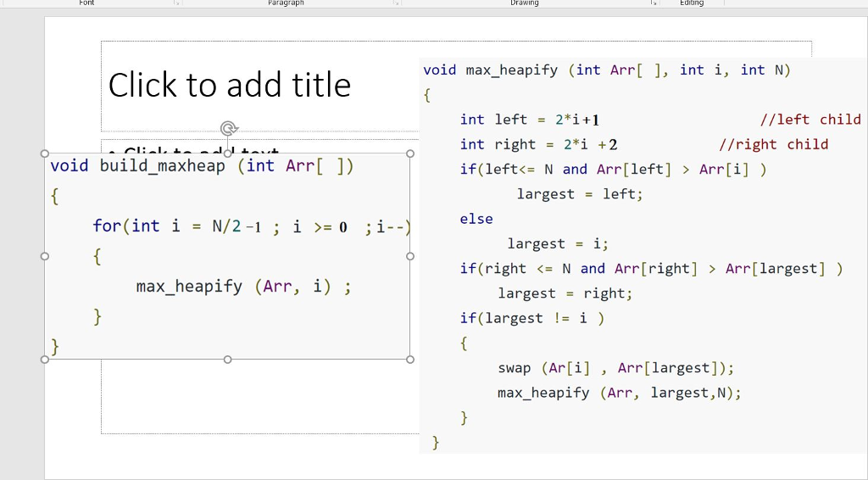The image size is (868, 480).
Task: Click the 'for(int i = N/2-1' loop line
Action: coord(252,226)
